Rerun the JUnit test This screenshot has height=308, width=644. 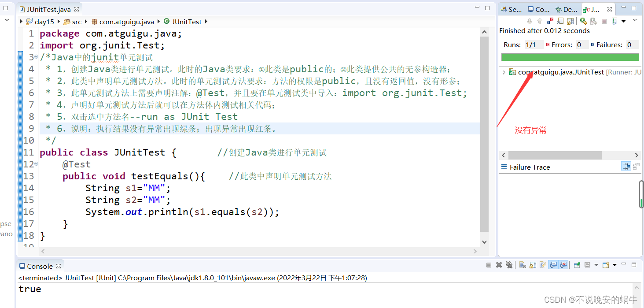coord(584,21)
